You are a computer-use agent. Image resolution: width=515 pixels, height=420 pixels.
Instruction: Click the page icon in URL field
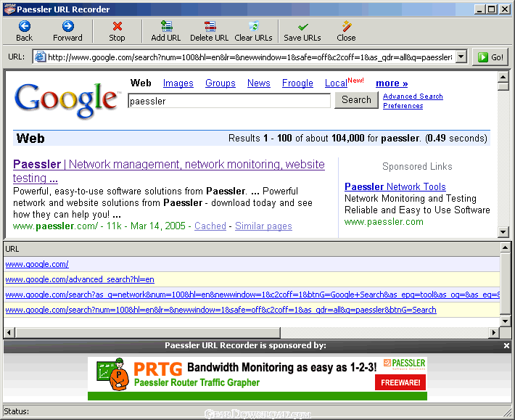[40, 57]
